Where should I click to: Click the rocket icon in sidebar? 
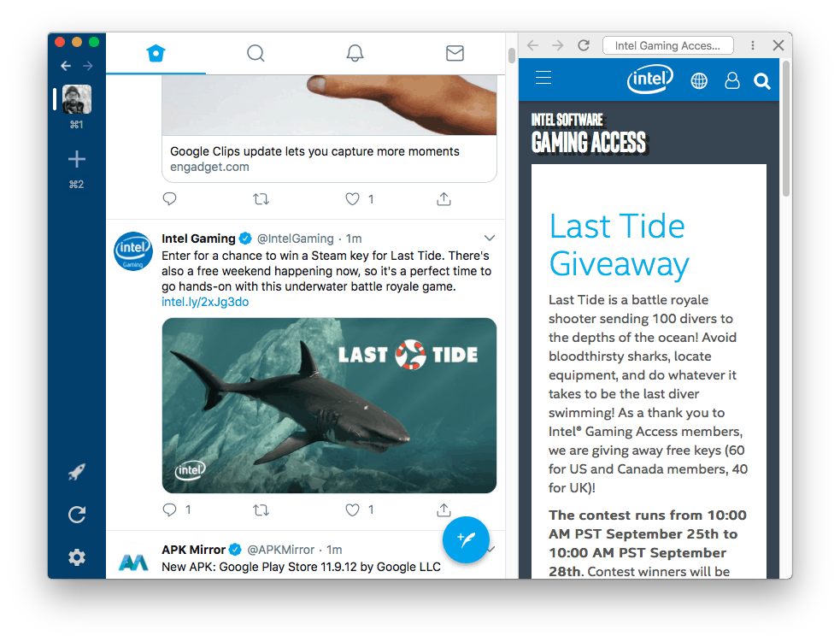[x=77, y=472]
